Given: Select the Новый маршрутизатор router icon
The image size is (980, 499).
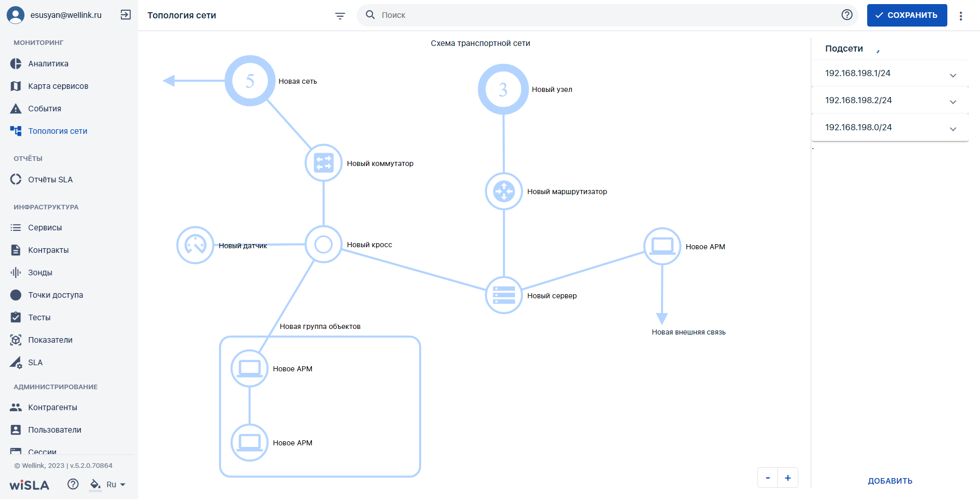Looking at the screenshot, I should [x=504, y=192].
